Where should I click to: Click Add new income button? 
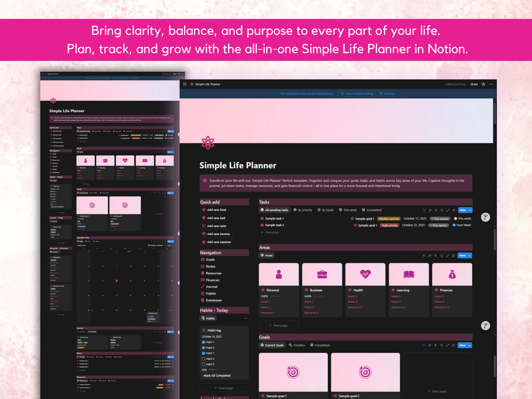216,234
